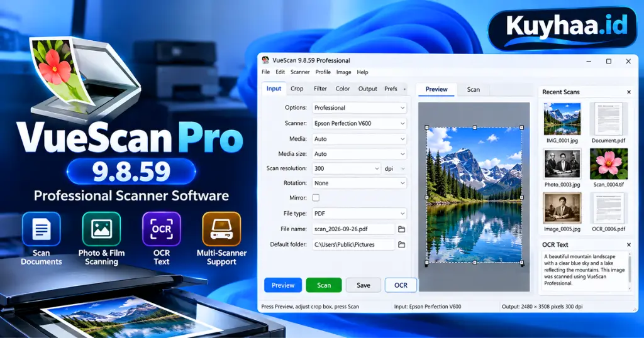This screenshot has height=338, width=644.
Task: Click the Photo & Film Scanning icon
Action: [101, 229]
